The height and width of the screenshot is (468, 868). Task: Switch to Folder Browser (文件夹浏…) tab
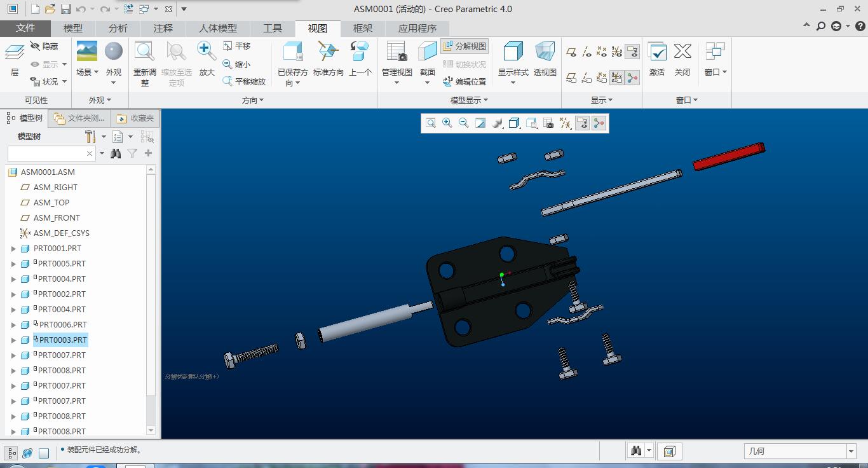pyautogui.click(x=79, y=118)
